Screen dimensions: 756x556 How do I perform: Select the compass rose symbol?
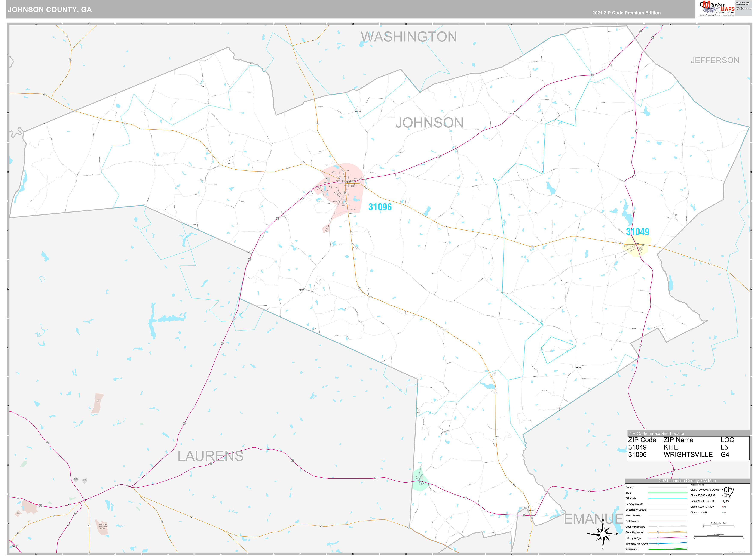point(603,534)
